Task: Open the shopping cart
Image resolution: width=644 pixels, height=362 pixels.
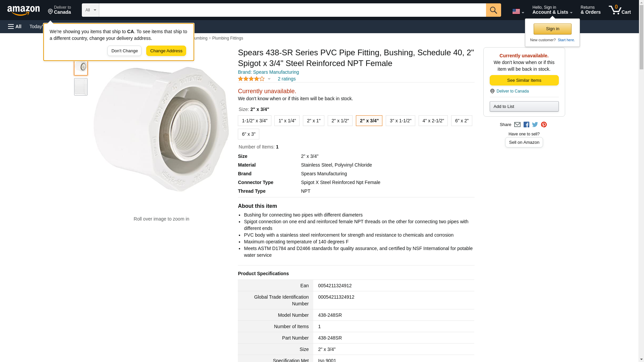Action: point(620,10)
